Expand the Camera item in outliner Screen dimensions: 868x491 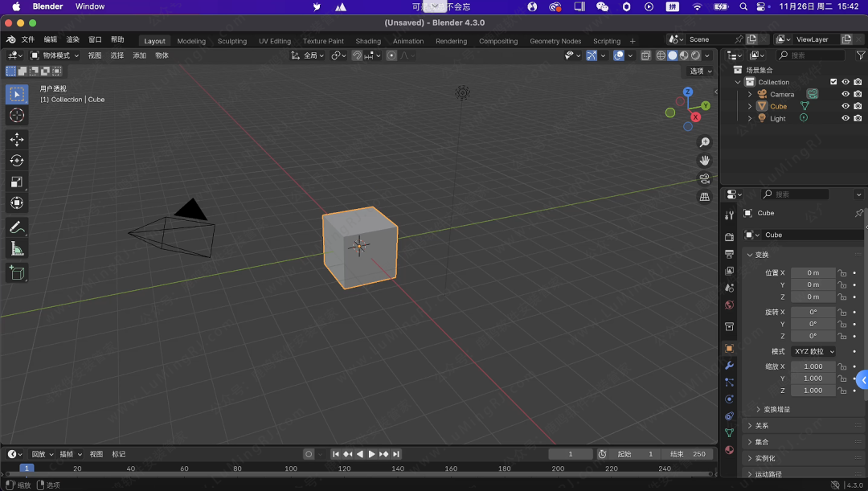[750, 94]
